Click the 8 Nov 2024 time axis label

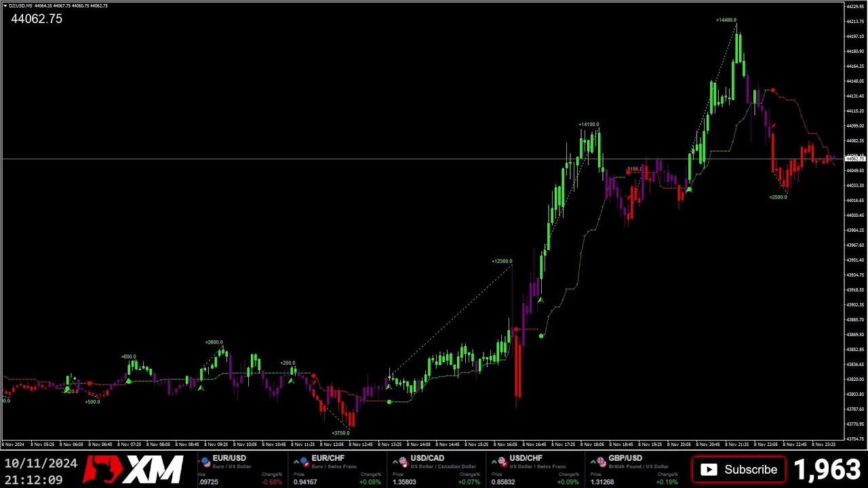coord(13,445)
